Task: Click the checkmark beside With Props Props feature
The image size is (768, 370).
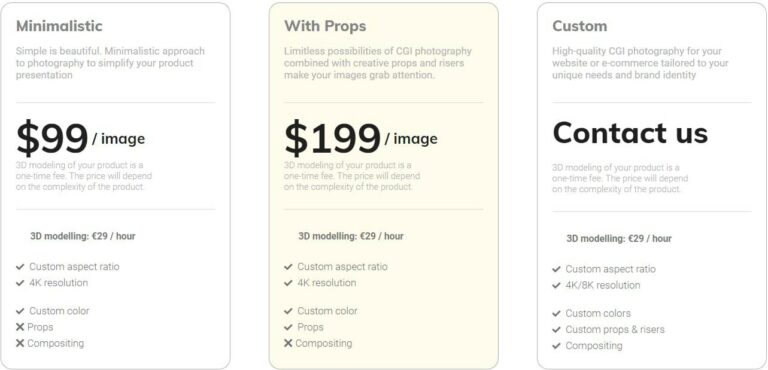Action: [288, 327]
